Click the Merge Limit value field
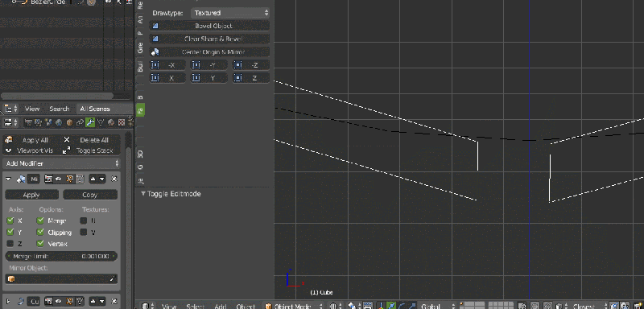This screenshot has width=644, height=309. coord(62,256)
